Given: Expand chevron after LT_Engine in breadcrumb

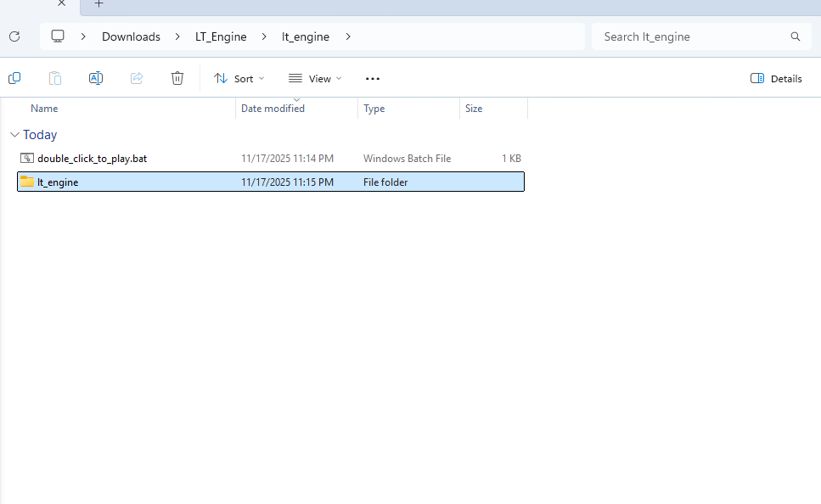Looking at the screenshot, I should click(264, 36).
